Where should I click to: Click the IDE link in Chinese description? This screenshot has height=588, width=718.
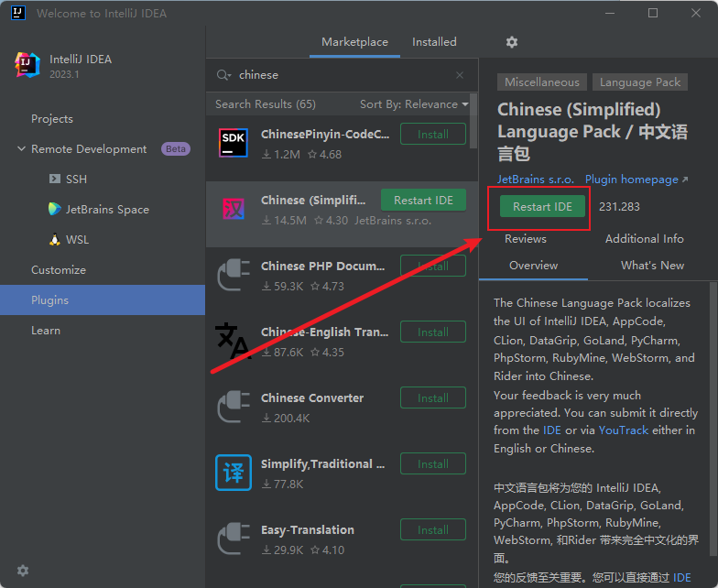coord(681,577)
